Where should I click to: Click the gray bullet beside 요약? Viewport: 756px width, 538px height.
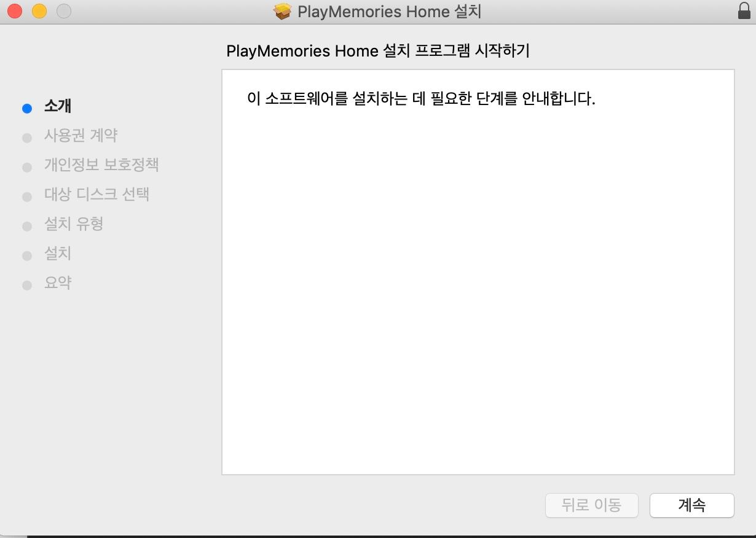pyautogui.click(x=26, y=286)
